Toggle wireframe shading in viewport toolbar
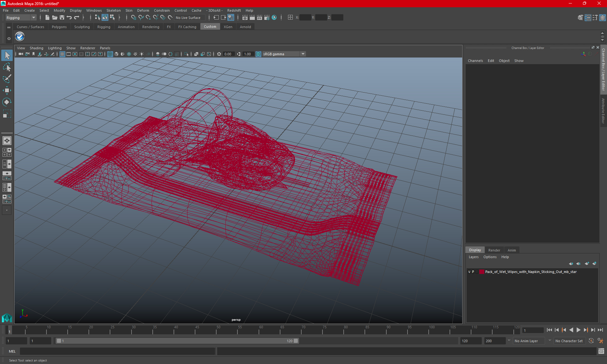Viewport: 607px width, 364px height. click(110, 54)
